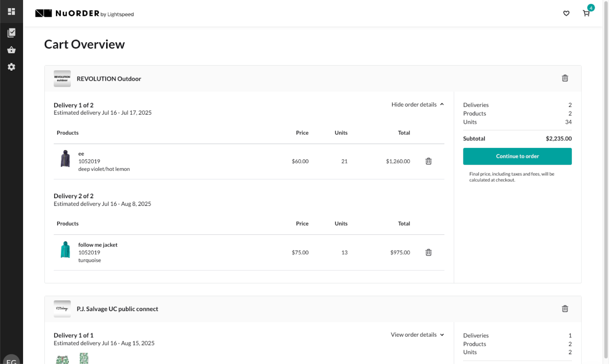Open Settings via the gear icon
609x364 pixels.
(x=11, y=67)
